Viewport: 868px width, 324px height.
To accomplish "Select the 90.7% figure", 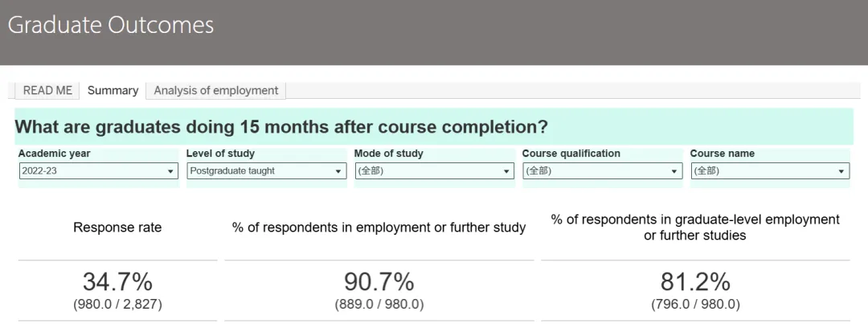I will click(379, 281).
